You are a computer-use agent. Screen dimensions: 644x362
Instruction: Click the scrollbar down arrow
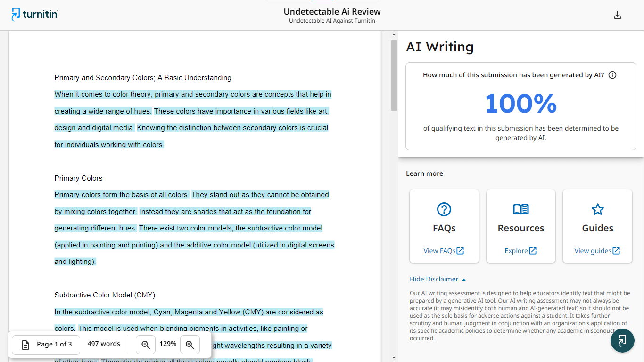[x=394, y=358]
